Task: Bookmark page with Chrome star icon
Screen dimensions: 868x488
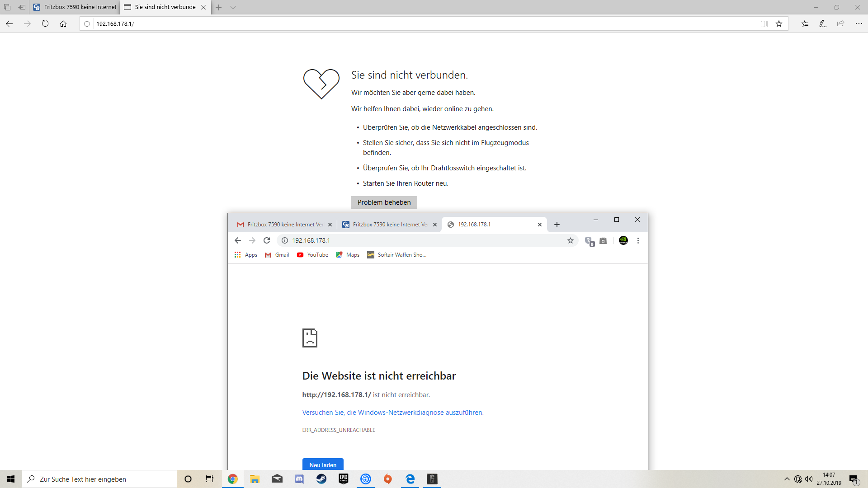Action: pyautogui.click(x=571, y=240)
